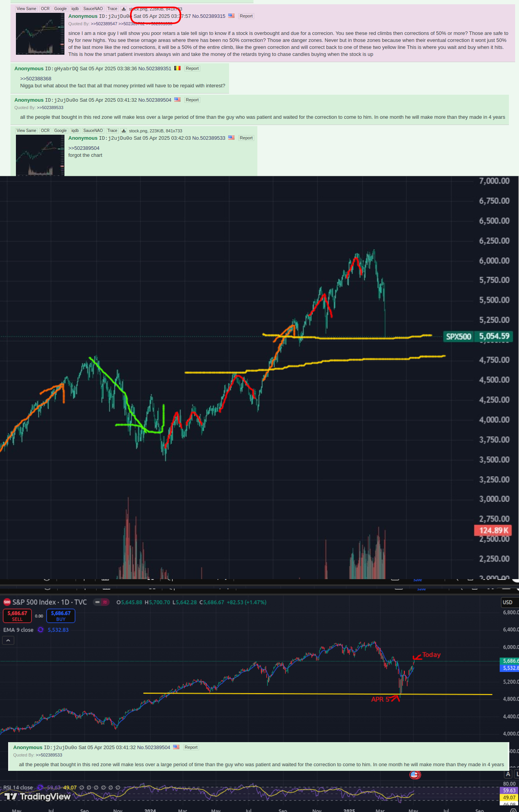519x812 pixels.
Task: Click round US flag marker on chart
Action: pyautogui.click(x=415, y=775)
